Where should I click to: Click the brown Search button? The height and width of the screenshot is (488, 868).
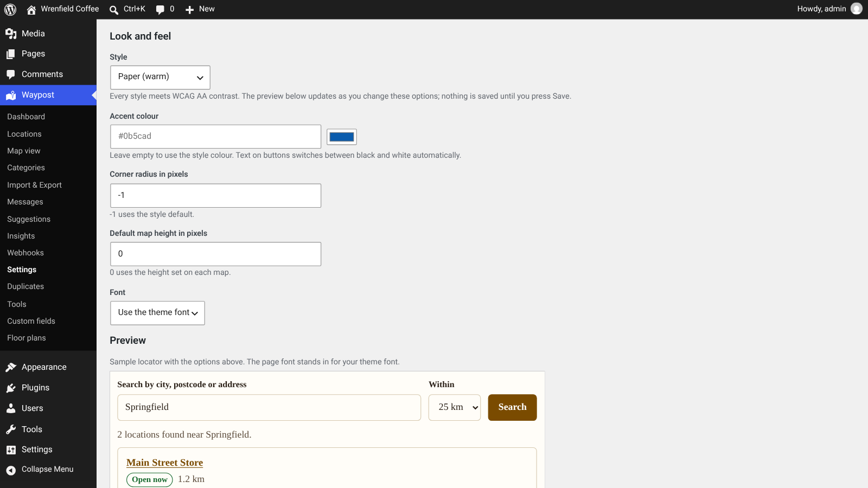(512, 407)
